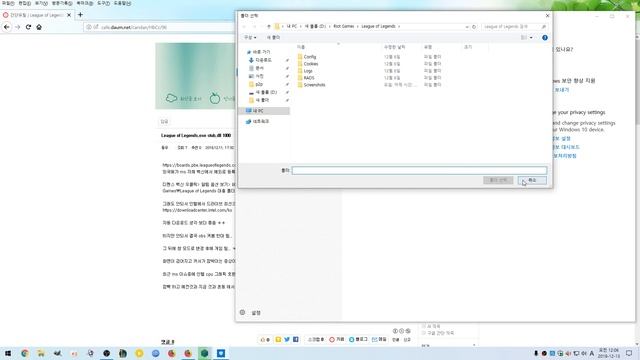
Task: Select the Logs folder
Action: pyautogui.click(x=308, y=71)
